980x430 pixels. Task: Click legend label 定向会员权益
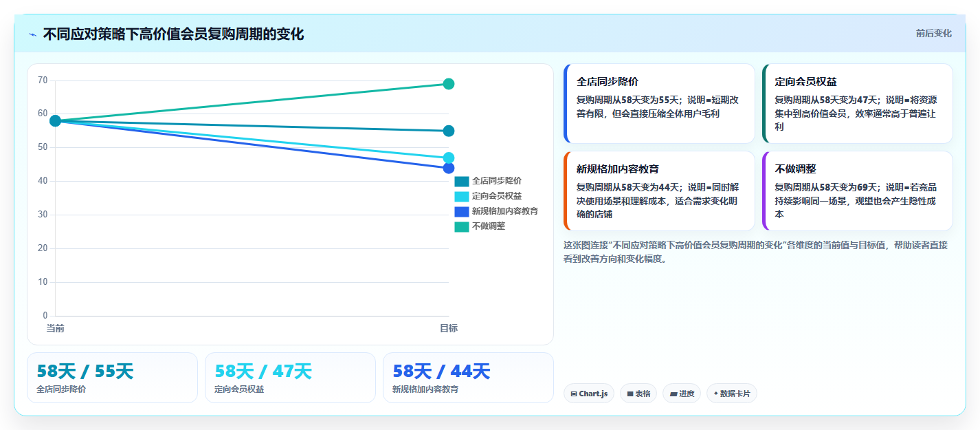497,196
